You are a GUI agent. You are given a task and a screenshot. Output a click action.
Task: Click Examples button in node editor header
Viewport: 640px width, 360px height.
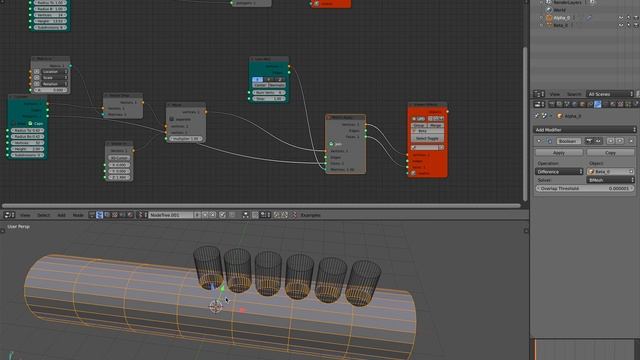pos(311,215)
